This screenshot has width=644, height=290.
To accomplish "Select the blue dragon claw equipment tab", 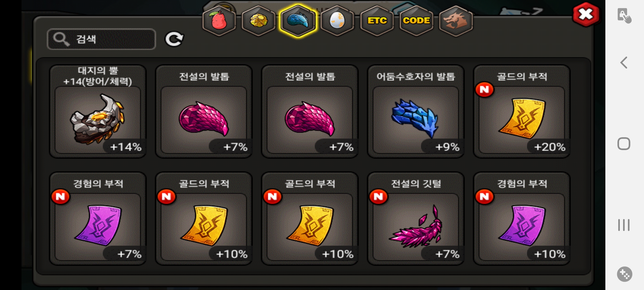I will coord(298,21).
